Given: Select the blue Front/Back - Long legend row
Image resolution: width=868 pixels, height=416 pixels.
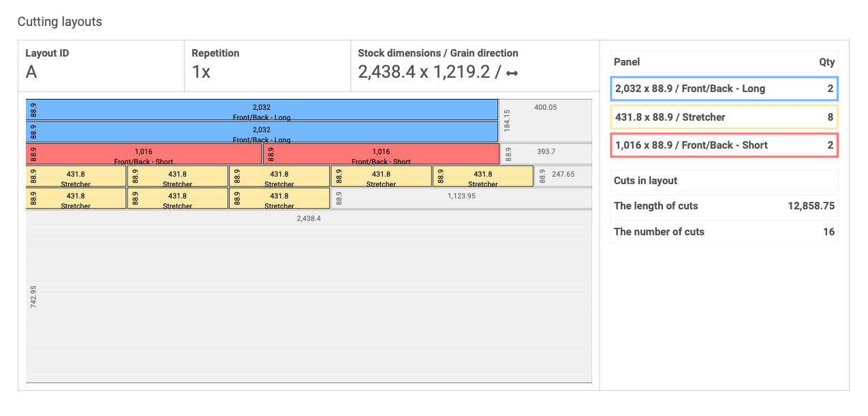Looking at the screenshot, I should [724, 89].
